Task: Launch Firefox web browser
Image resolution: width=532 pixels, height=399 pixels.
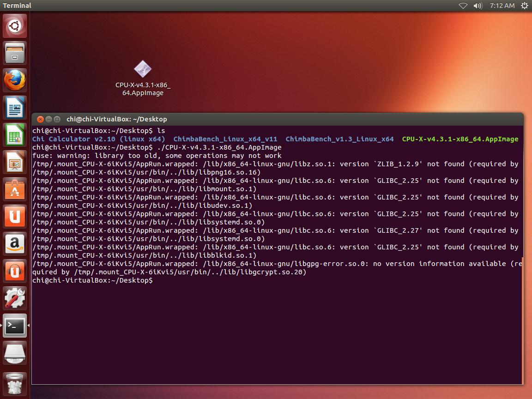Action: [15, 80]
